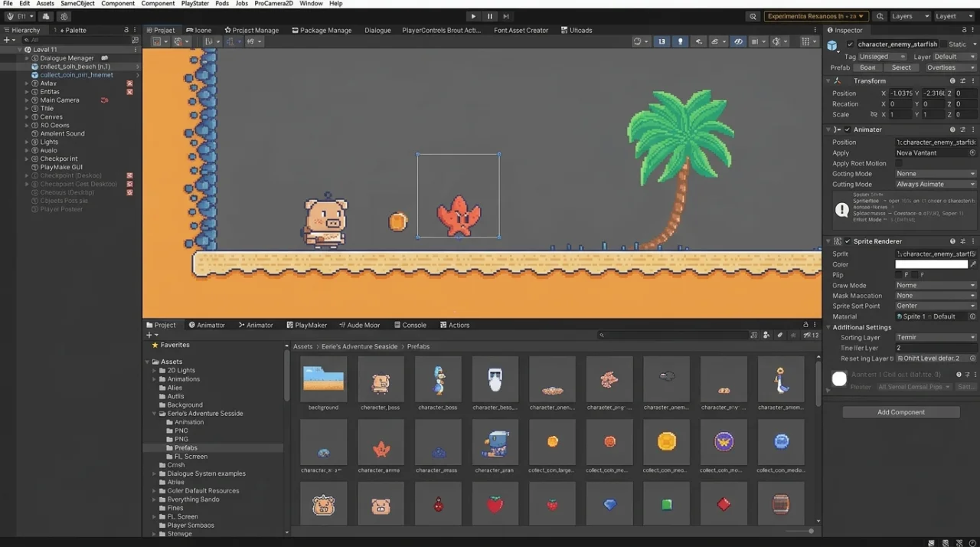The width and height of the screenshot is (980, 547).
Task: Click the prefab Select button
Action: coord(901,67)
